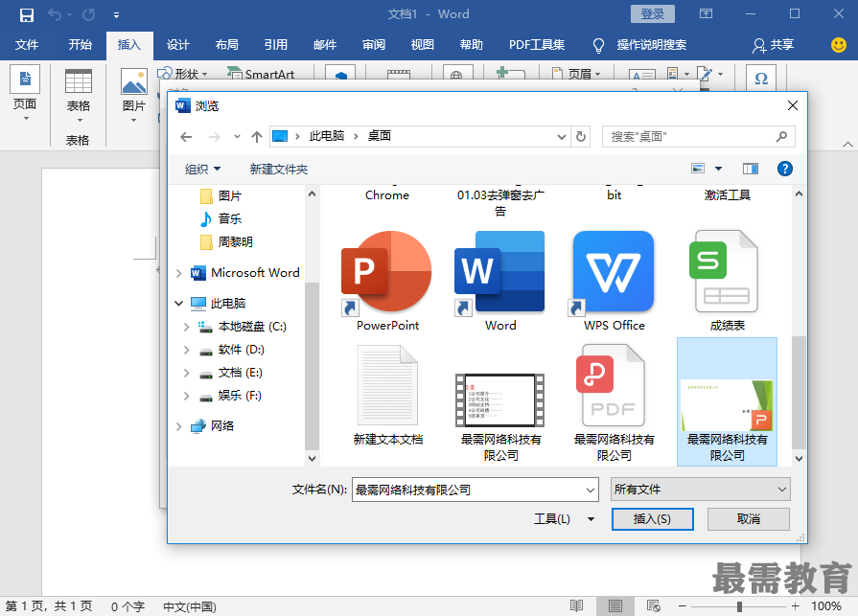Select the 最需网络科技有限公司 PDF file
This screenshot has height=616, width=858.
point(614,402)
